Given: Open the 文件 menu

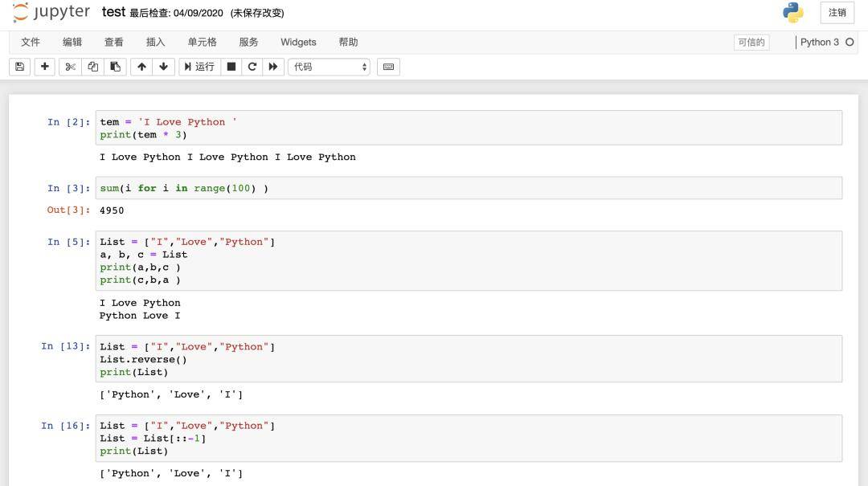Looking at the screenshot, I should coord(31,42).
